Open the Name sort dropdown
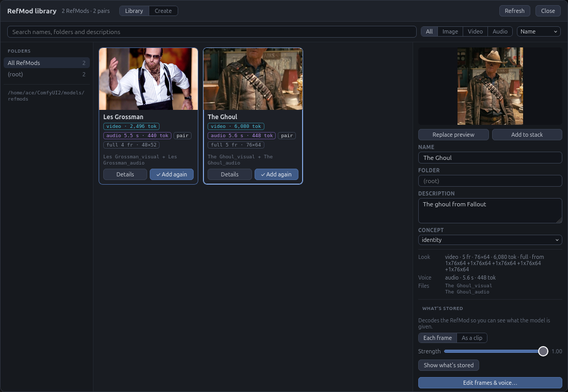Image resolution: width=568 pixels, height=392 pixels. [x=538, y=31]
